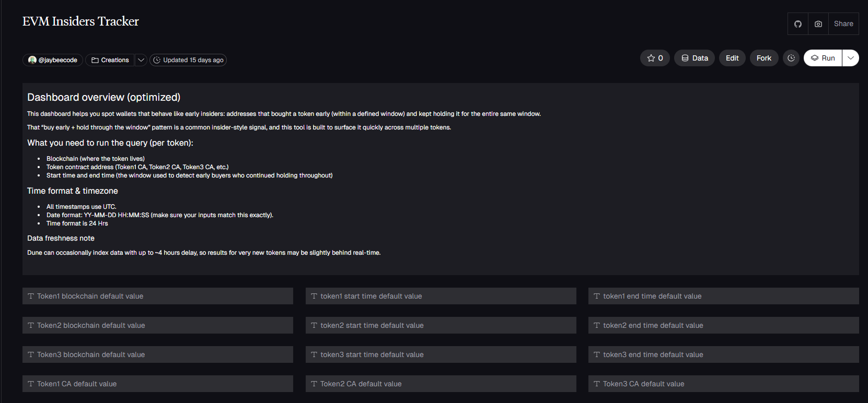This screenshot has height=403, width=868.
Task: Open the EVM Insiders Tracker title
Action: click(x=80, y=21)
